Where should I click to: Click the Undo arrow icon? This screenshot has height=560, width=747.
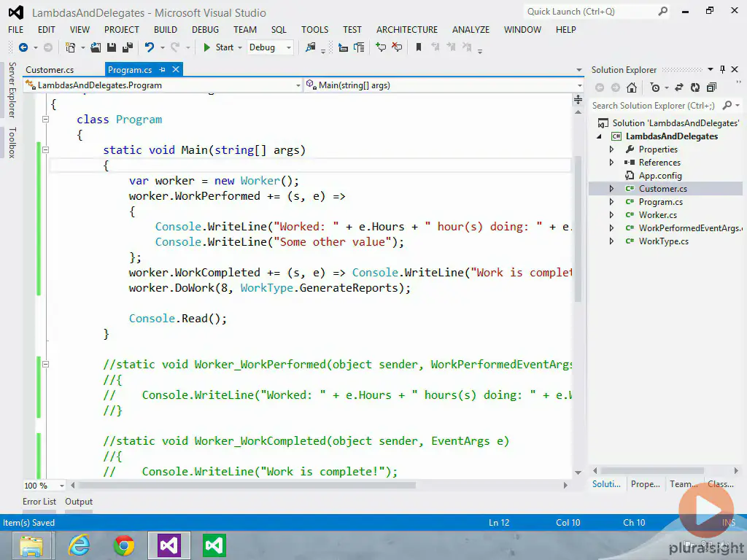(x=149, y=47)
